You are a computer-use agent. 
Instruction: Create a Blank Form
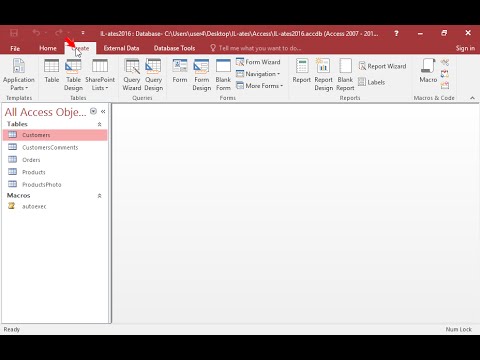pyautogui.click(x=223, y=75)
